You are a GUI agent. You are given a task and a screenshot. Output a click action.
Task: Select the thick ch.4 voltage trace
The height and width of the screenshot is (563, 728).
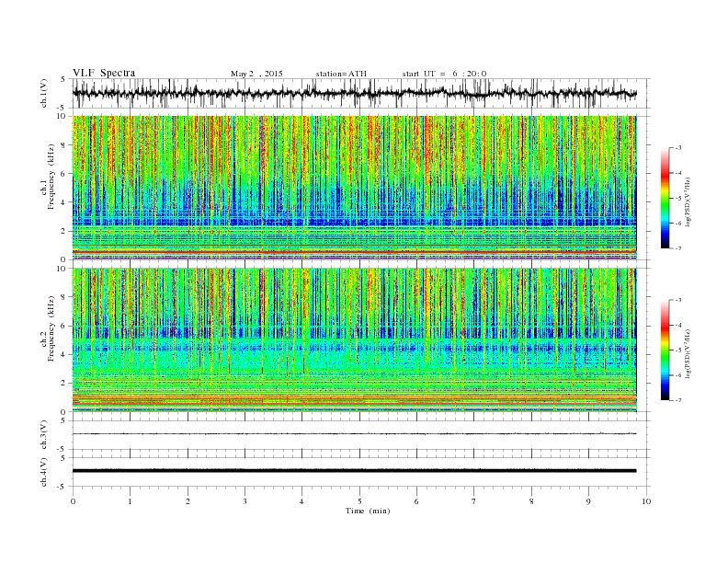(355, 471)
